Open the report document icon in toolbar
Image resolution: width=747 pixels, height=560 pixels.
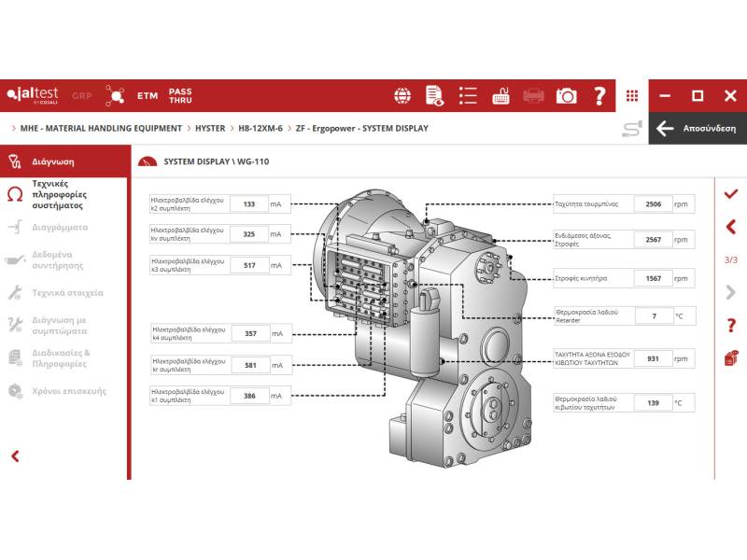pos(434,95)
